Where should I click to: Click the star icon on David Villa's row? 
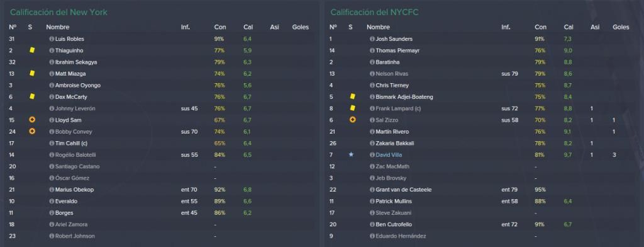pos(351,155)
